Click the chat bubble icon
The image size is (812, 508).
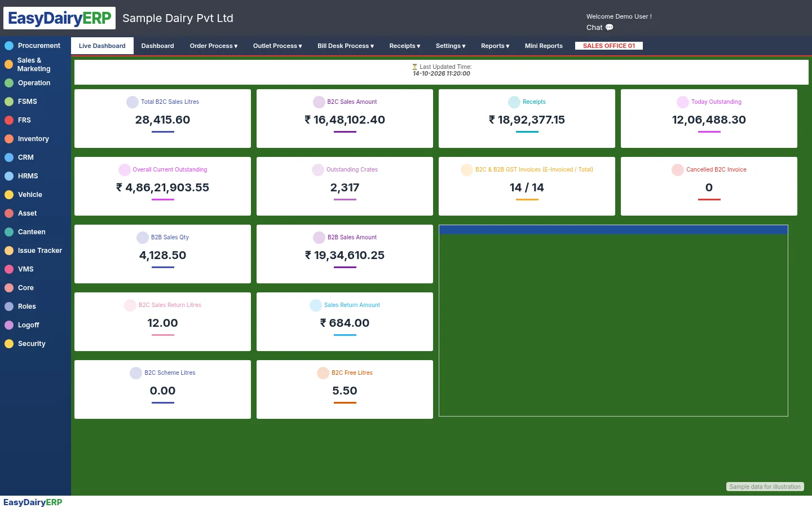tap(610, 27)
